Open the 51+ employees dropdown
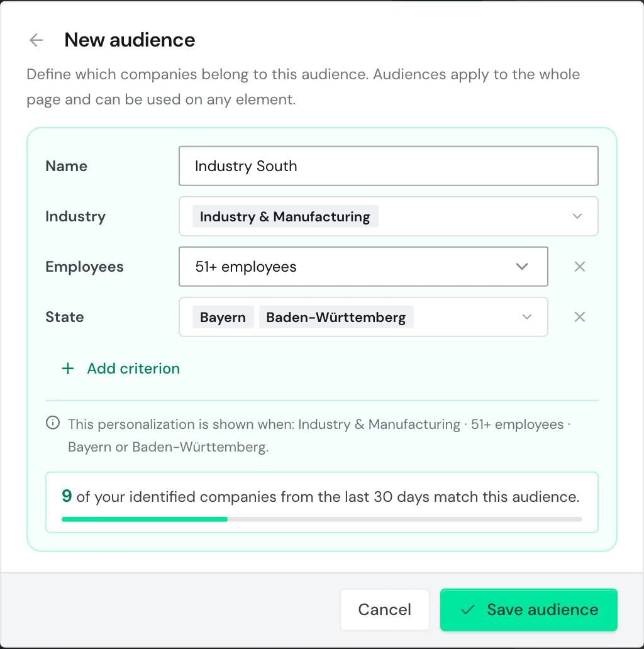 364,267
